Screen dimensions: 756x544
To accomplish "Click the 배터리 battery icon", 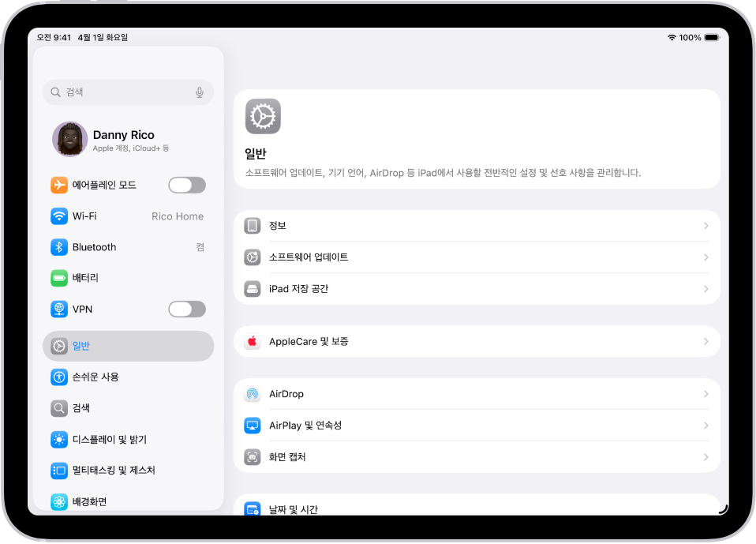I will coord(59,278).
